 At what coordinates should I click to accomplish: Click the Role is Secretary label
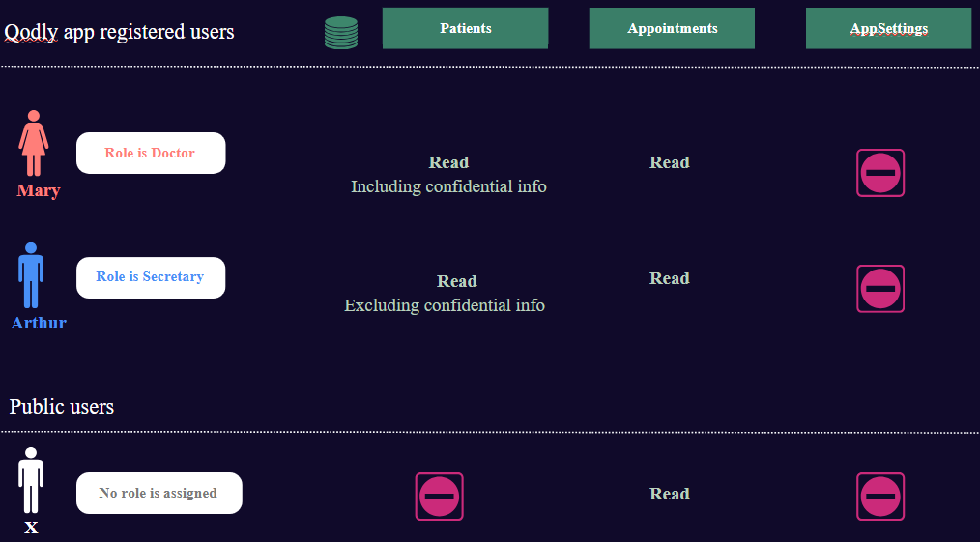[151, 277]
